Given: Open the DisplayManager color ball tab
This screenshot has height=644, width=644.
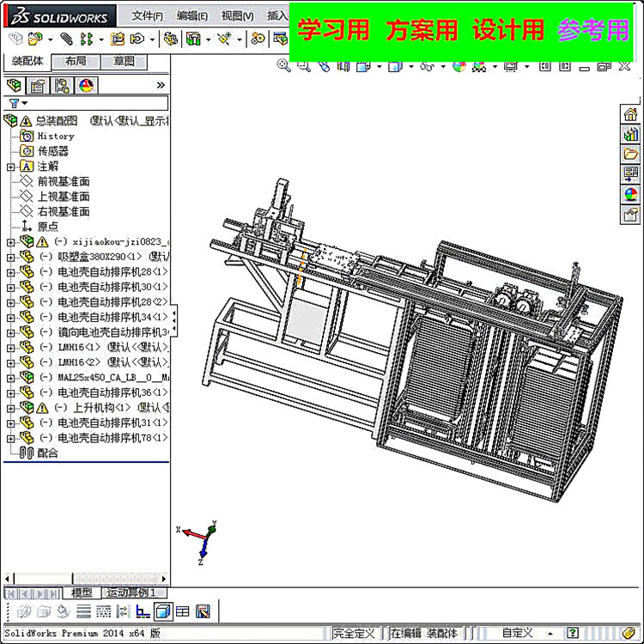Looking at the screenshot, I should pyautogui.click(x=86, y=85).
